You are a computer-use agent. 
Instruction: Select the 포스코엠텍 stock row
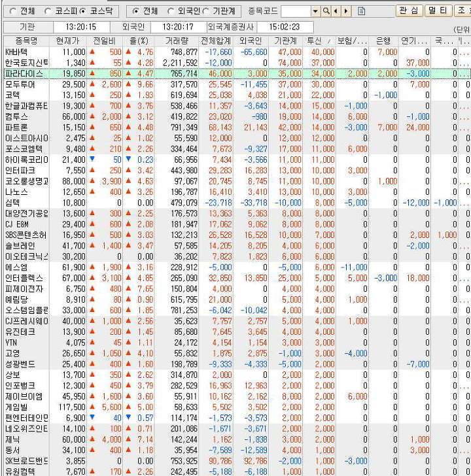[237, 149]
